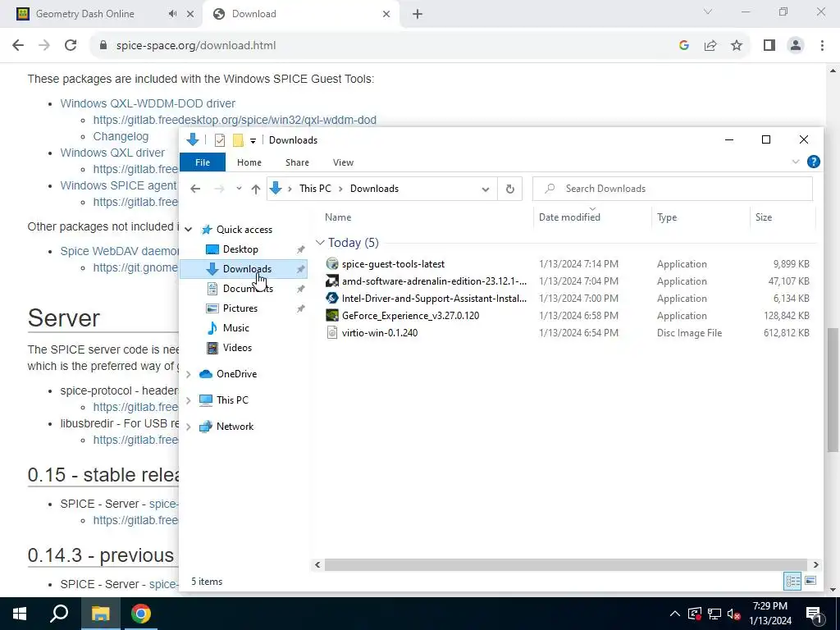Viewport: 840px width, 630px height.
Task: Expand OneDrive tree node
Action: (x=188, y=374)
